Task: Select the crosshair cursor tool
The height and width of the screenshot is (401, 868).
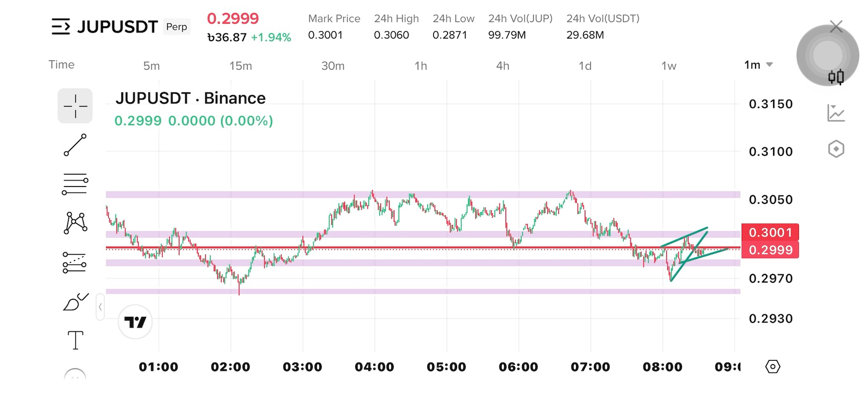Action: pos(75,106)
